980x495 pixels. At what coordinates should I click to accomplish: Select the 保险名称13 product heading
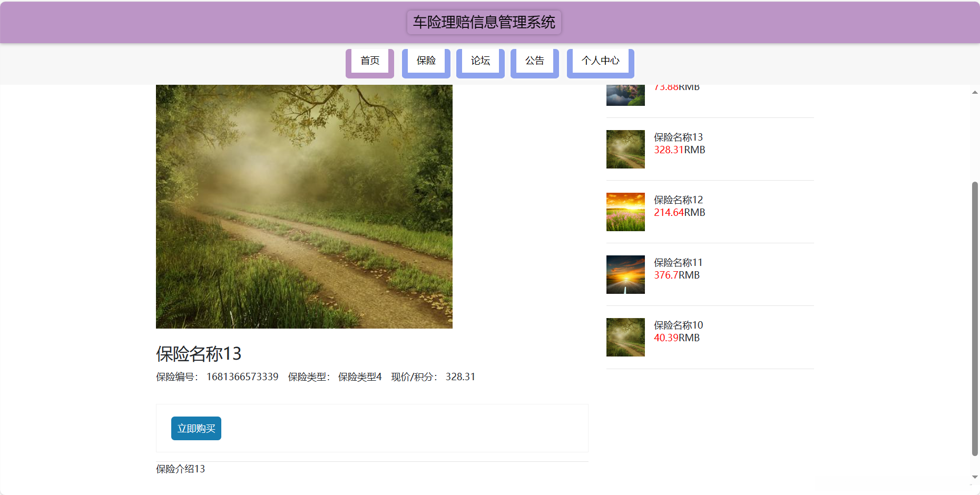(199, 354)
